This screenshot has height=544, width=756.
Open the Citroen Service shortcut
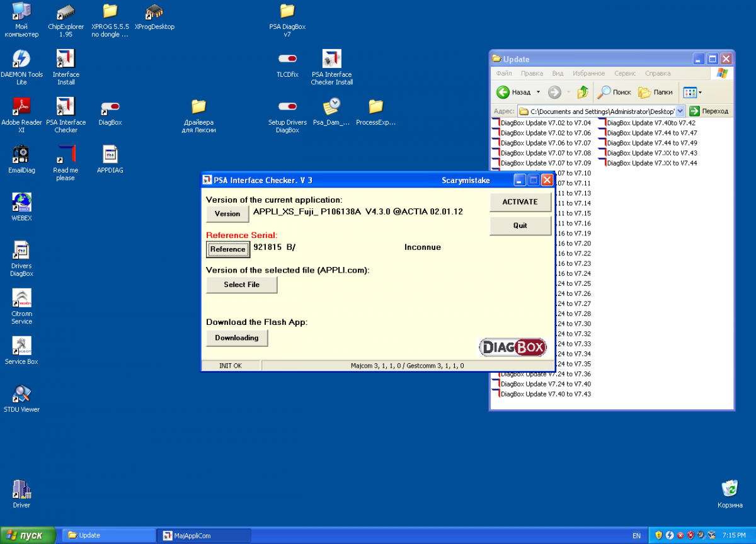[x=21, y=298]
